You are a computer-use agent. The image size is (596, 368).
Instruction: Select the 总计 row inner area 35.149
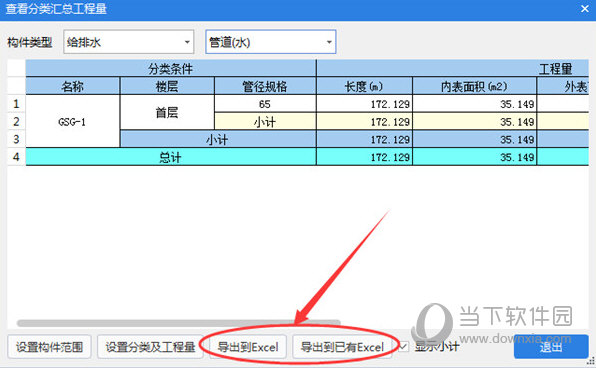(x=474, y=157)
